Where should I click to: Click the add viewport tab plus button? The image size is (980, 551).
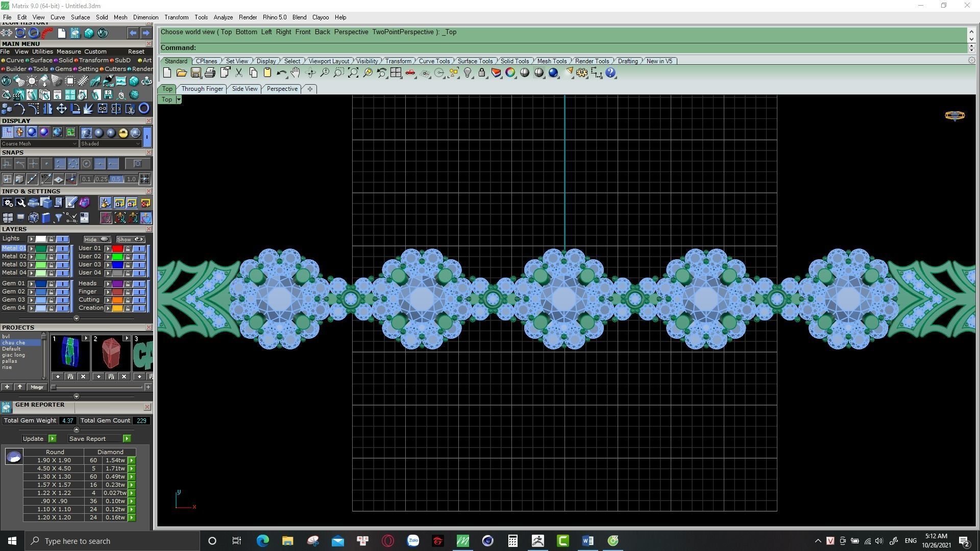(x=310, y=89)
